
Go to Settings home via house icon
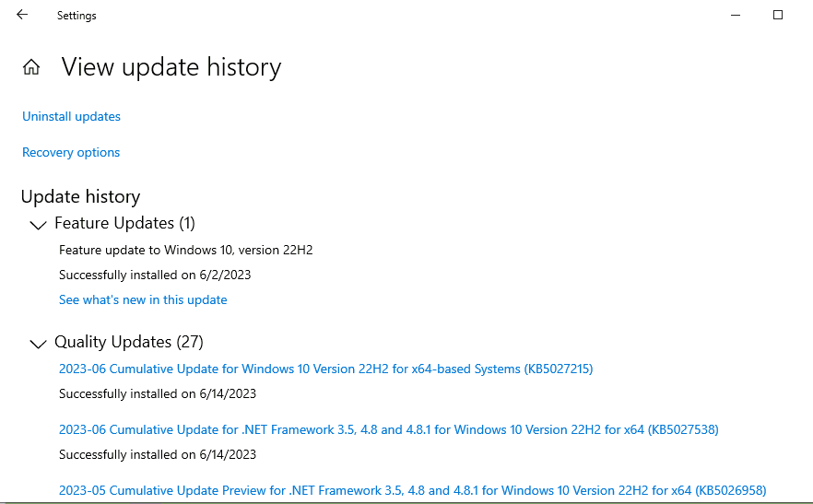coord(31,67)
